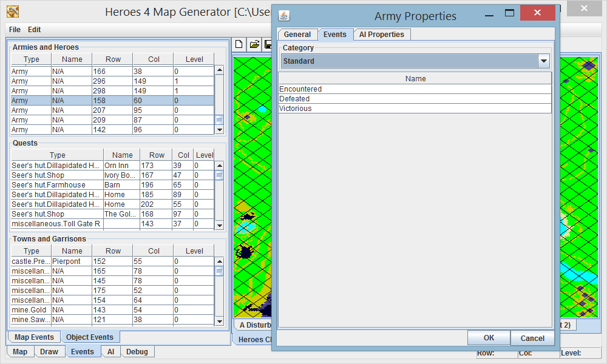607x364 pixels.
Task: Open the File menu
Action: tap(15, 29)
